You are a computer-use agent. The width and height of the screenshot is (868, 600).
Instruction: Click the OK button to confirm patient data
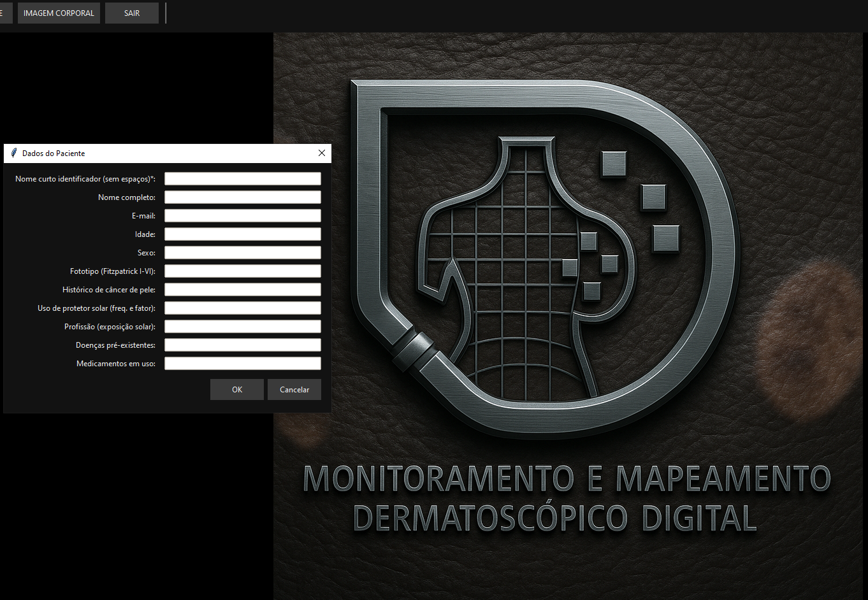point(236,389)
